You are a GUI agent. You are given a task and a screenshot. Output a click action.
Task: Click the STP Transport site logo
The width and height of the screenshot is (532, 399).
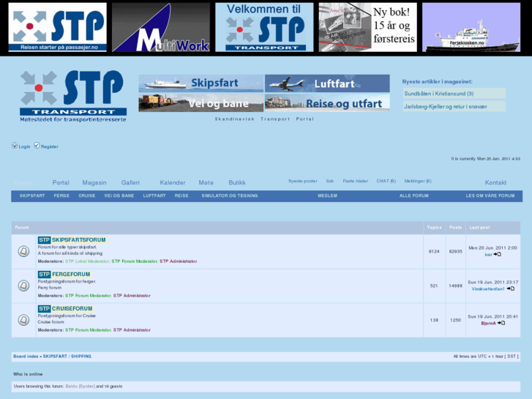73,96
